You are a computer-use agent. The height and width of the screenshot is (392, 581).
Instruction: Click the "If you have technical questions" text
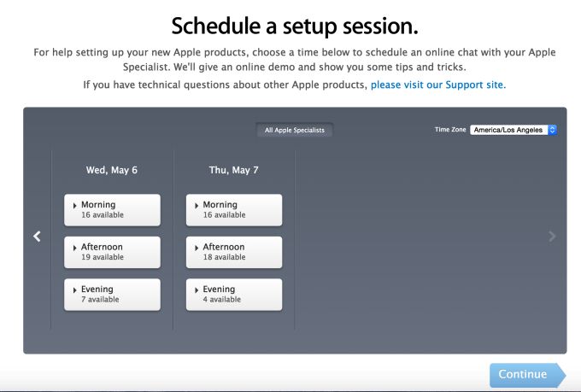coord(226,85)
